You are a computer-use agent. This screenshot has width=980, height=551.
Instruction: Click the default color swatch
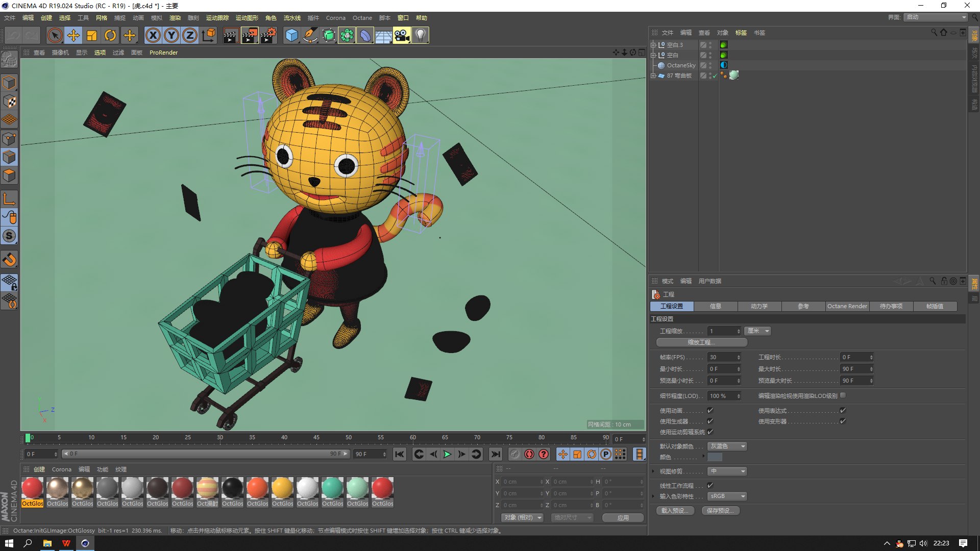pyautogui.click(x=715, y=457)
